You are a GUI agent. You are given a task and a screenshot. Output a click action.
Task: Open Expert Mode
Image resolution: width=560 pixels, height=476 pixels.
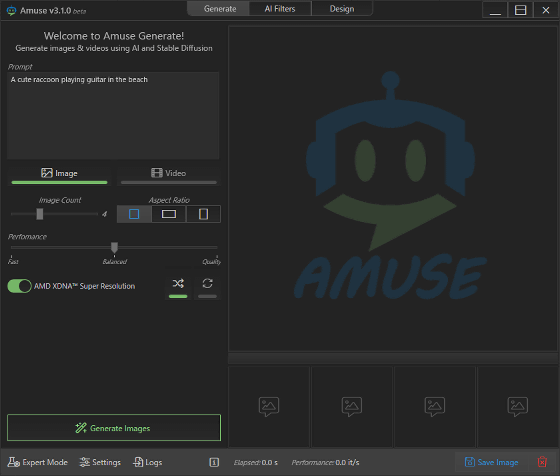pos(38,462)
